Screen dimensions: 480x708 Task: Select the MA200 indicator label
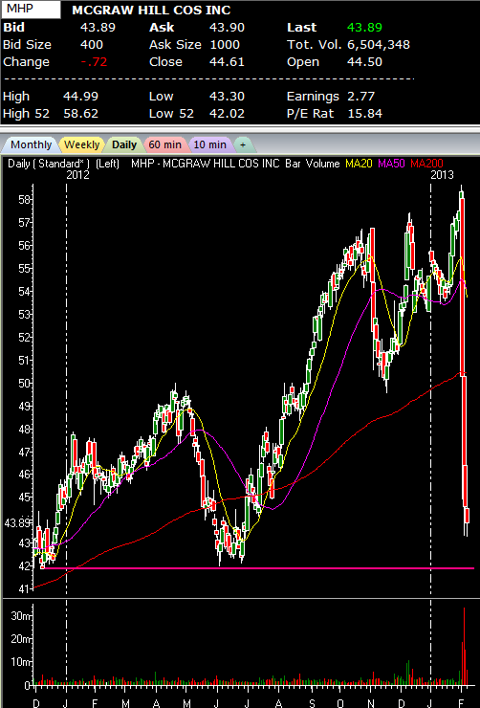[x=426, y=163]
